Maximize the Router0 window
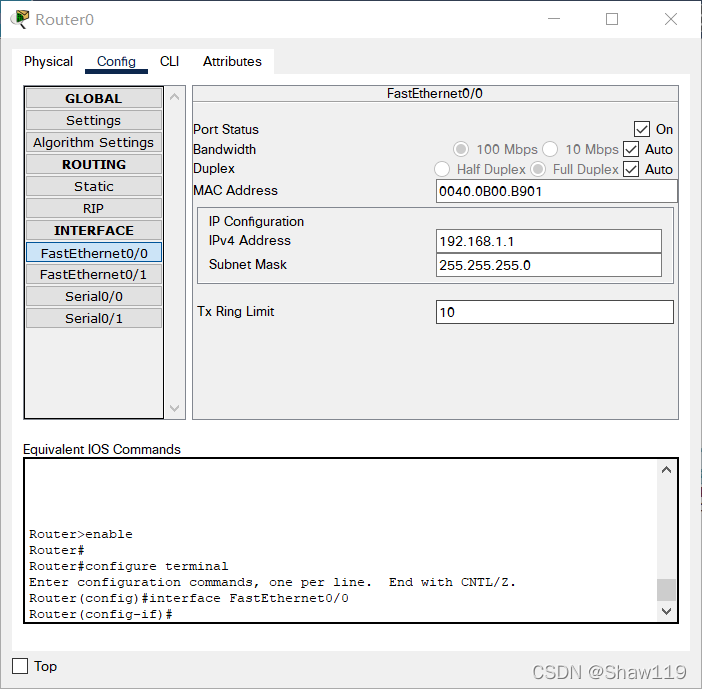 point(612,19)
